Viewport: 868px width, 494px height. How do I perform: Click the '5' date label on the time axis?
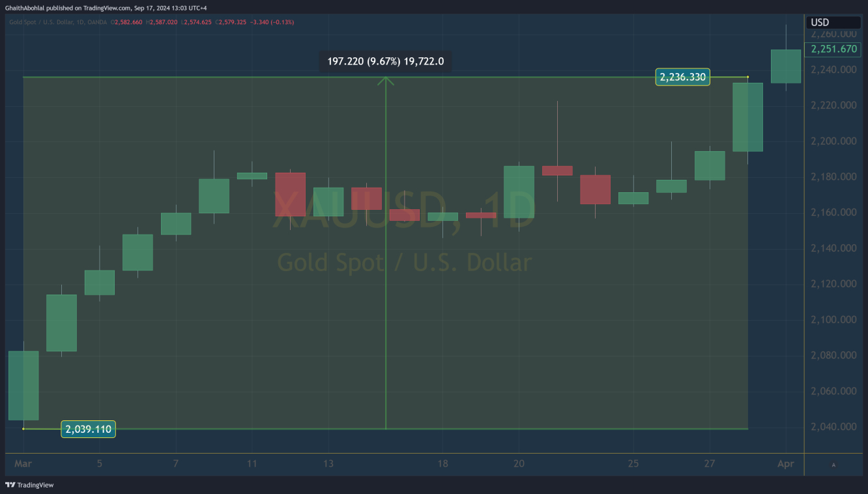99,464
